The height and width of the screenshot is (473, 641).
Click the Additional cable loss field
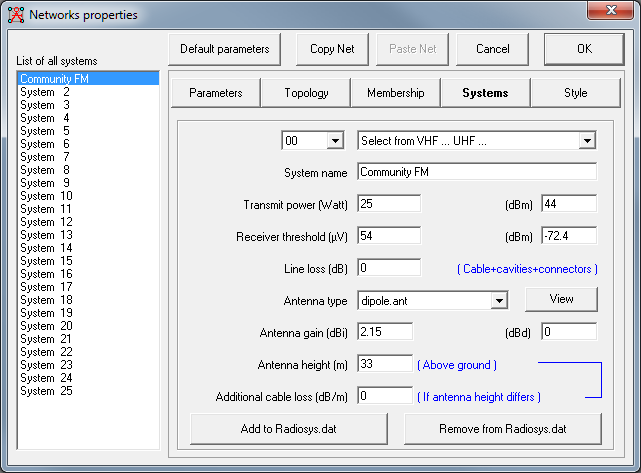[x=385, y=396]
